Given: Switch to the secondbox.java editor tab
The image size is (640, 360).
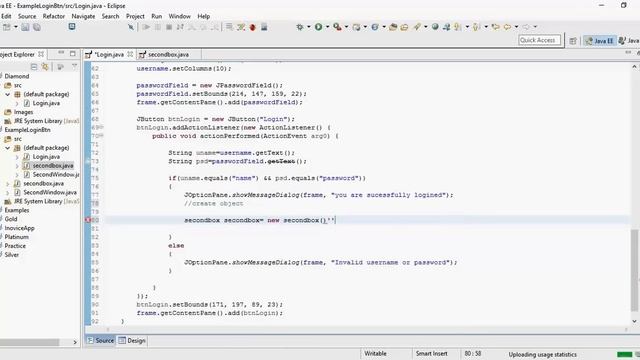Looking at the screenshot, I should [x=168, y=54].
